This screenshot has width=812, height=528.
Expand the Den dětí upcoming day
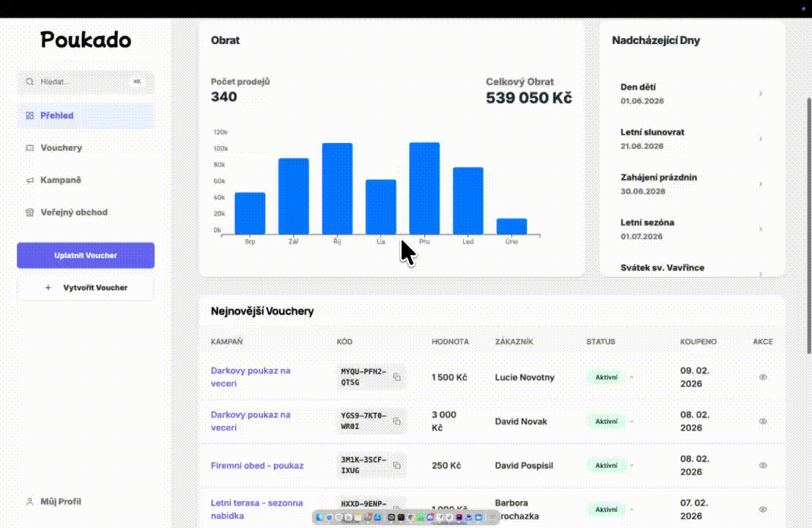pyautogui.click(x=761, y=94)
